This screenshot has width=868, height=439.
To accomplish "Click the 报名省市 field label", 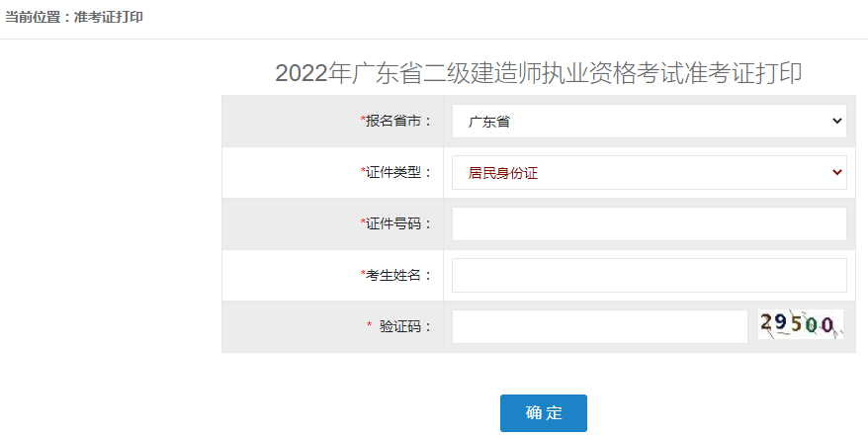I will [399, 121].
